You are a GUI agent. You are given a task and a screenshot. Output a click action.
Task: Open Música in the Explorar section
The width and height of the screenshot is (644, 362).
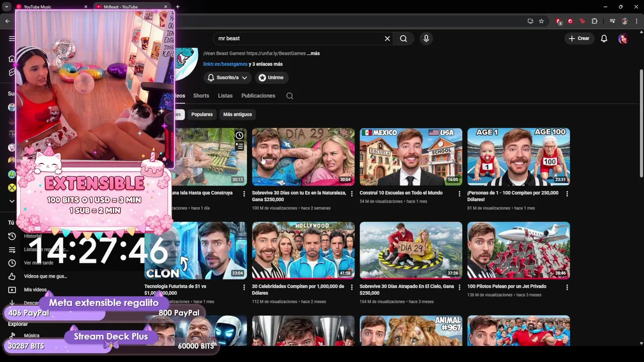[x=31, y=335]
